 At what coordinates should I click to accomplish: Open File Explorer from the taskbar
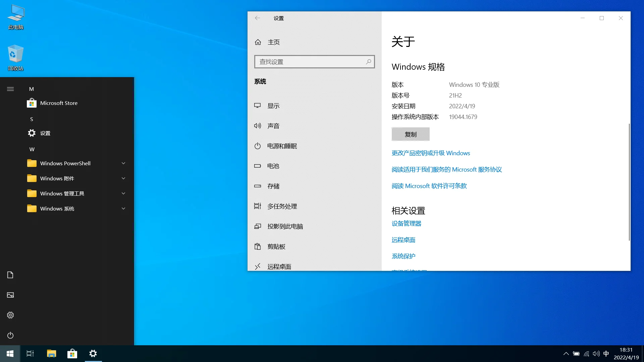[x=51, y=354]
